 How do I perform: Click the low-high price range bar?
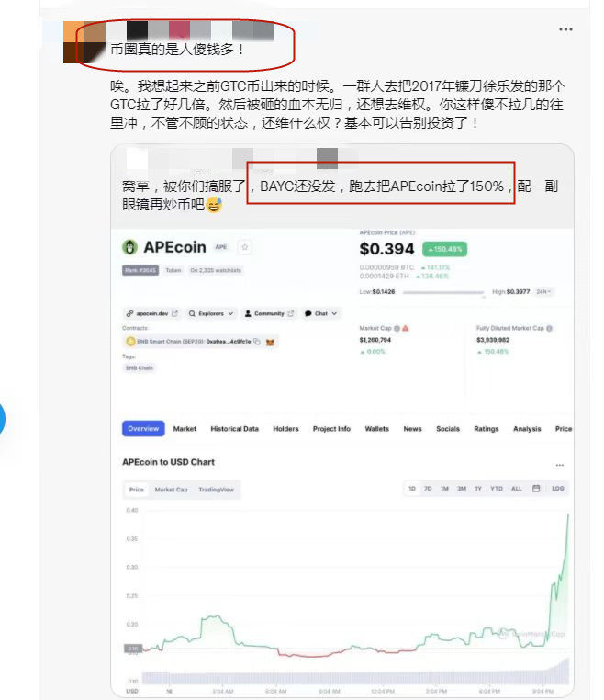click(443, 292)
